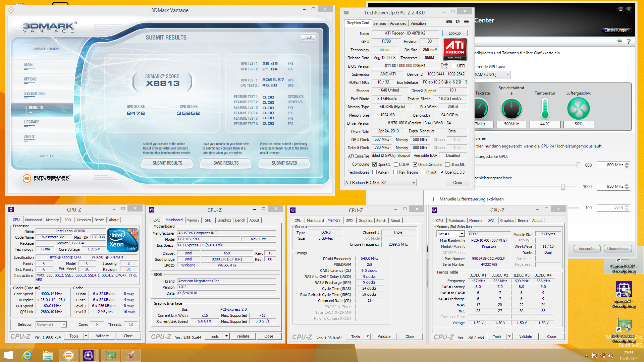Click the green pin icon in Catalyst Center
The height and width of the screenshot is (362, 644).
tap(619, 41)
